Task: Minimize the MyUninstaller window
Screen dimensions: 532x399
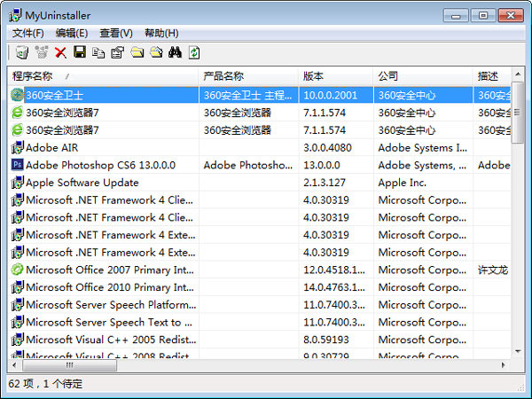Action: 456,15
